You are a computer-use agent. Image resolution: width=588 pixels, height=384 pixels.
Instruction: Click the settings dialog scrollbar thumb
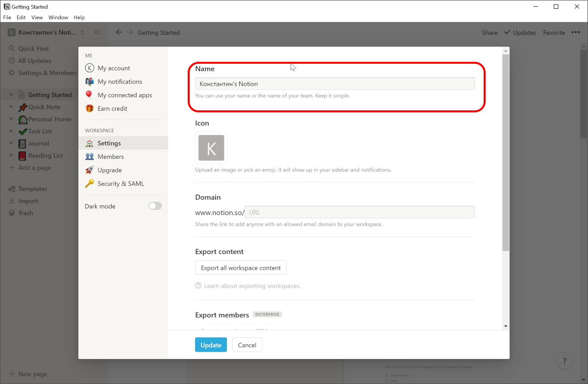pos(506,153)
